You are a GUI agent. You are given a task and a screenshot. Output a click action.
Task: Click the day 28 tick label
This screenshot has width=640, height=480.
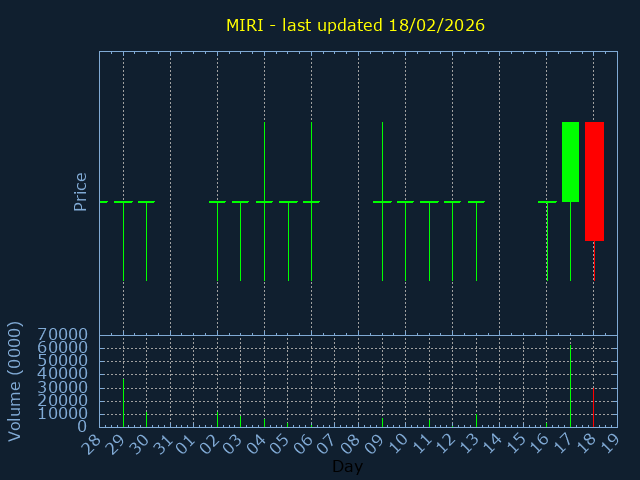click(x=93, y=443)
